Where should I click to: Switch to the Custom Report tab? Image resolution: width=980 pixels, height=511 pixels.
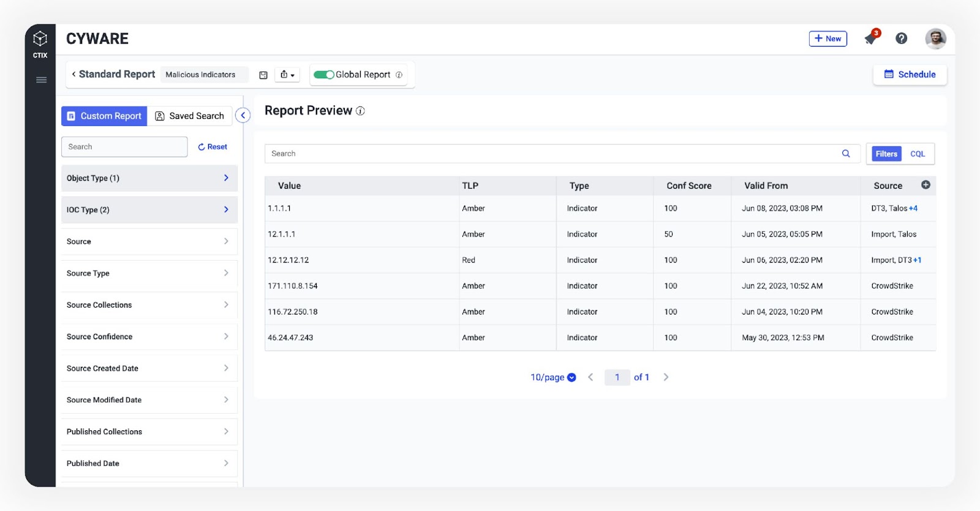[104, 116]
